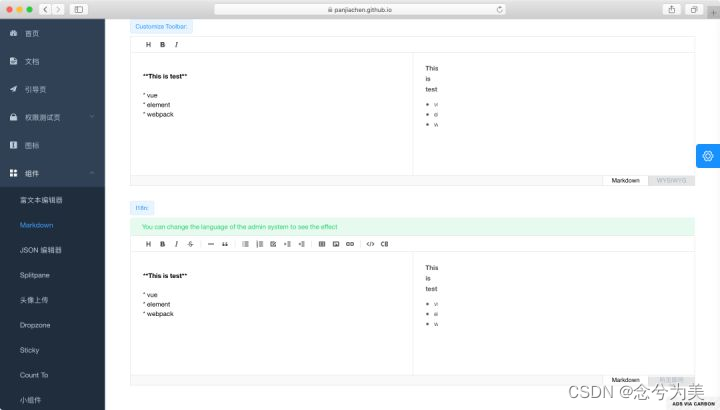The image size is (720, 410).
Task: Apply Bold in I18n editor toolbar
Action: [162, 244]
